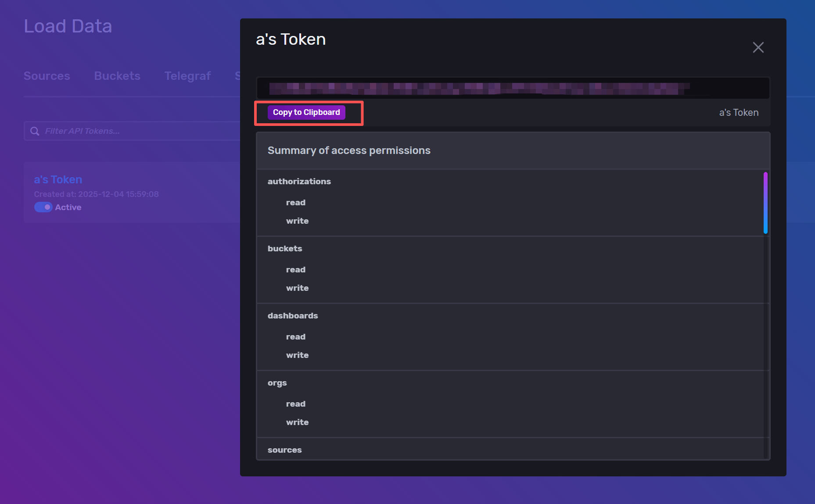Select the orgs permission heading
This screenshot has width=815, height=504.
coord(277,383)
